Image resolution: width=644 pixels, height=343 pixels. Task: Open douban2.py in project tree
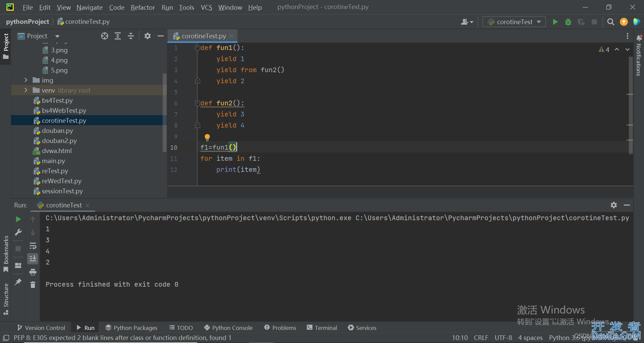point(59,141)
